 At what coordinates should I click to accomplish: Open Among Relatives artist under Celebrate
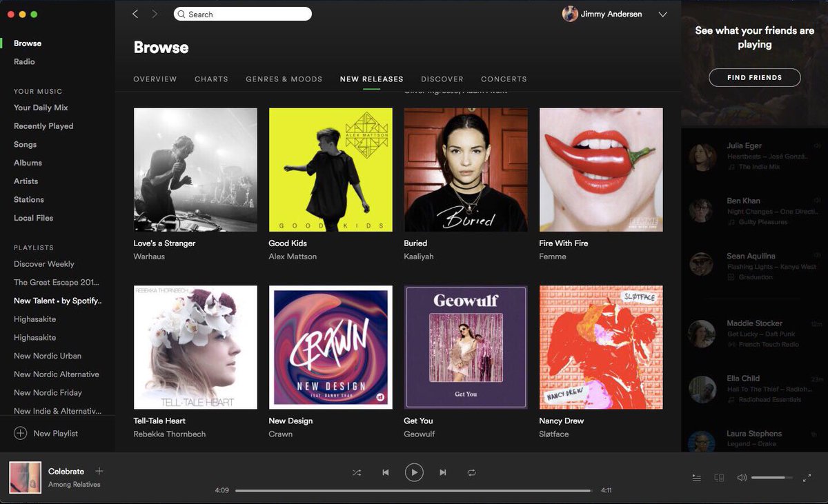coord(75,485)
